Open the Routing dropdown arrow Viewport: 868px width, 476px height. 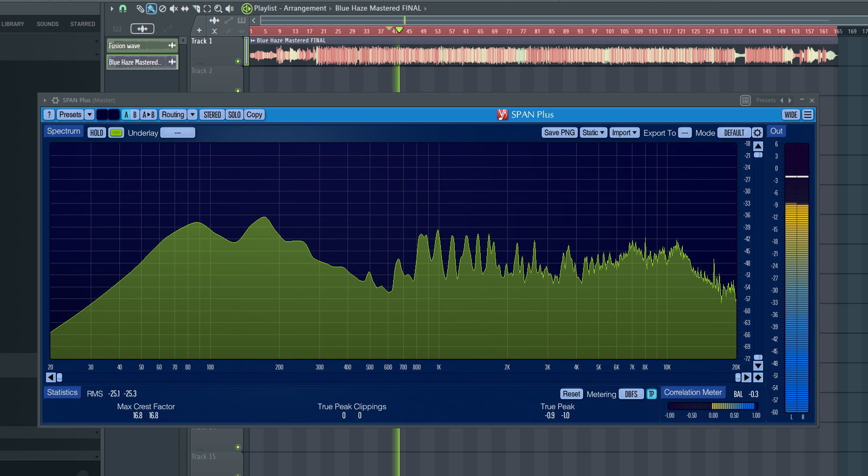coord(193,115)
